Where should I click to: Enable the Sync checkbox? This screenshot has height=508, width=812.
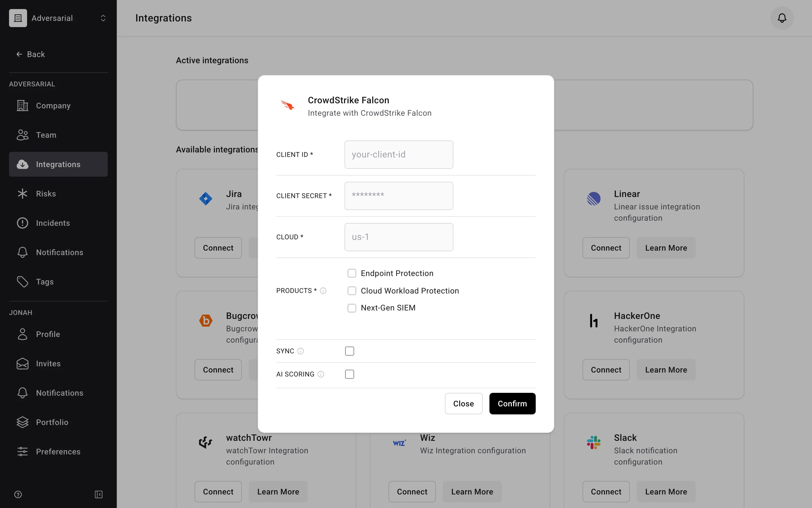[349, 351]
